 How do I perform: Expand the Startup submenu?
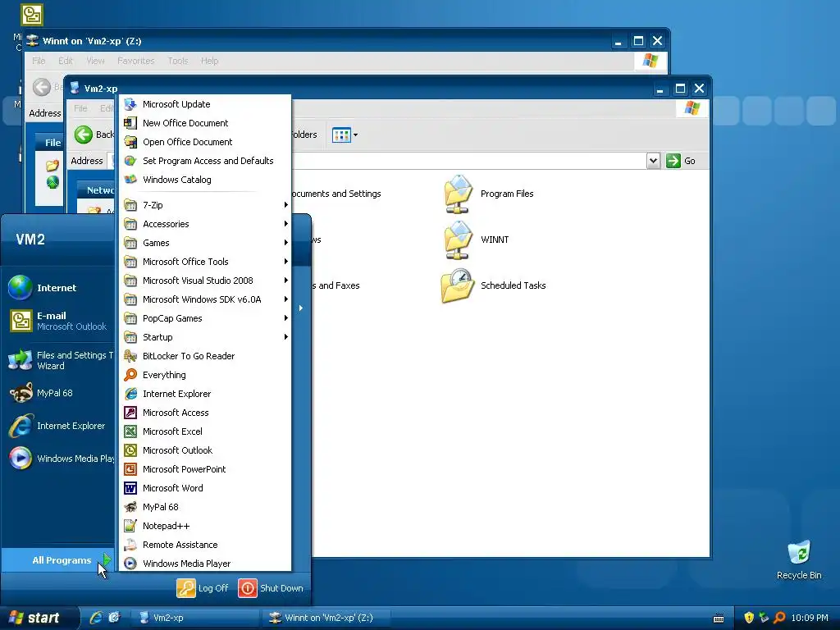tap(205, 336)
